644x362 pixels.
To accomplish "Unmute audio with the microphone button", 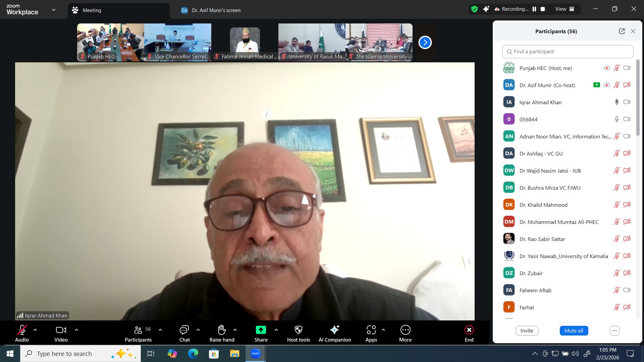I will (22, 330).
